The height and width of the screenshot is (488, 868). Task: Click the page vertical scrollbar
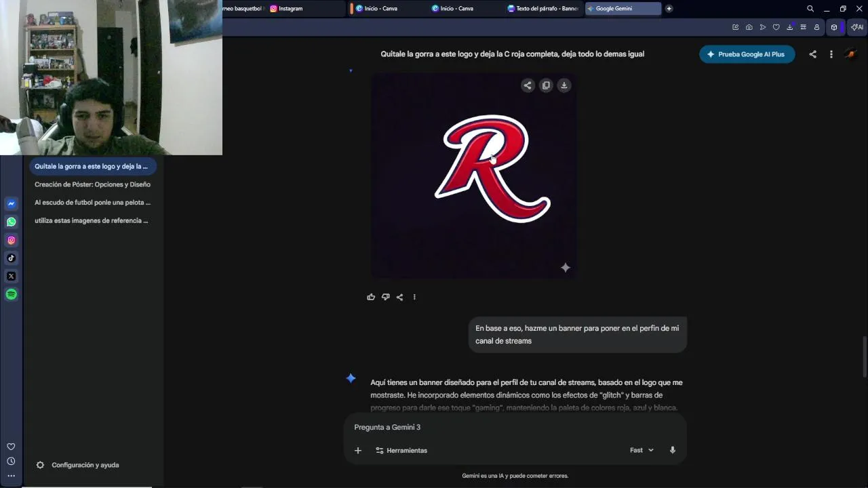coord(865,356)
